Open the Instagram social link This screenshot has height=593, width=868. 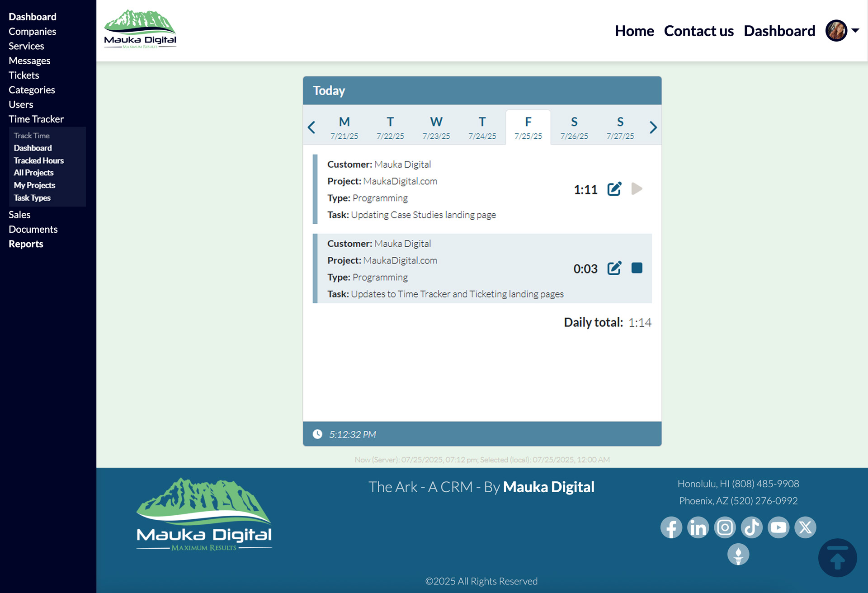click(725, 527)
